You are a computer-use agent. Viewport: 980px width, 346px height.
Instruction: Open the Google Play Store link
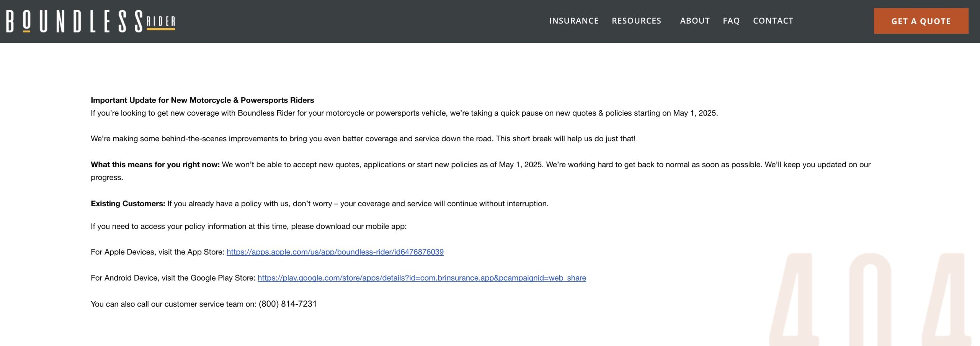(x=421, y=278)
